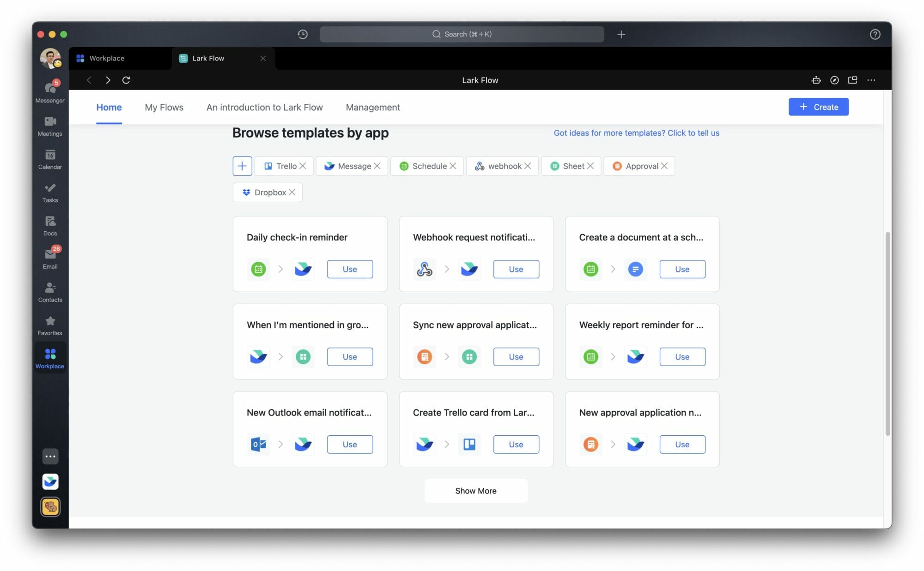Switch to the Workplace tab
This screenshot has height=571, width=924.
tap(120, 58)
